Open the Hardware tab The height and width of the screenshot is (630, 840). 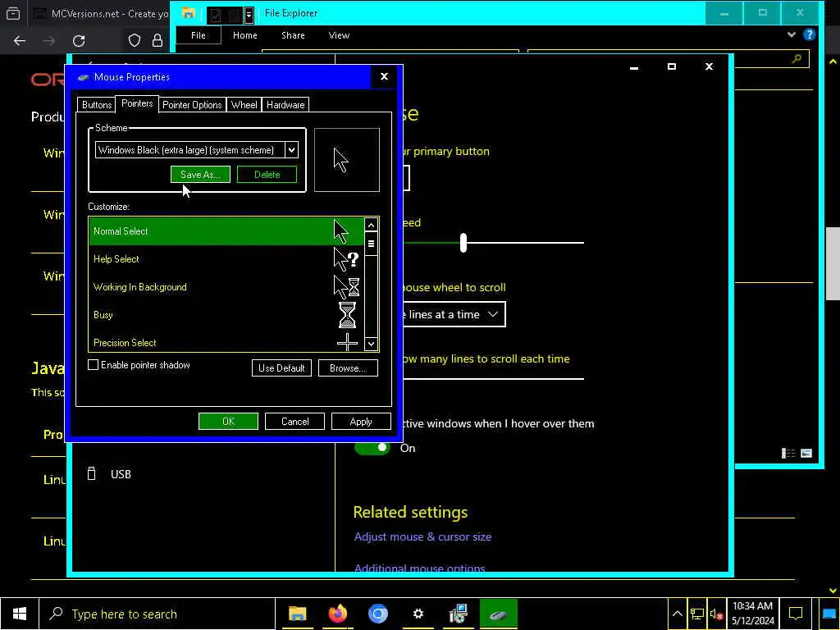click(285, 105)
